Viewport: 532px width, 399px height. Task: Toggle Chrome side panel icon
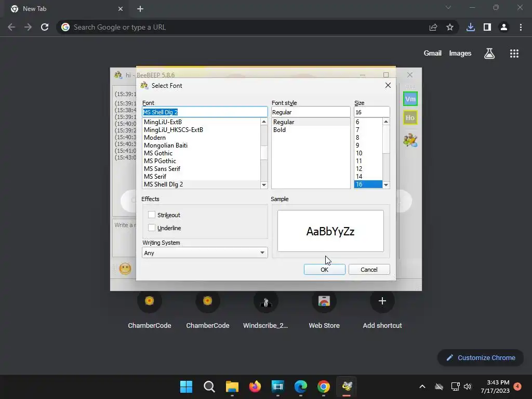pyautogui.click(x=487, y=27)
